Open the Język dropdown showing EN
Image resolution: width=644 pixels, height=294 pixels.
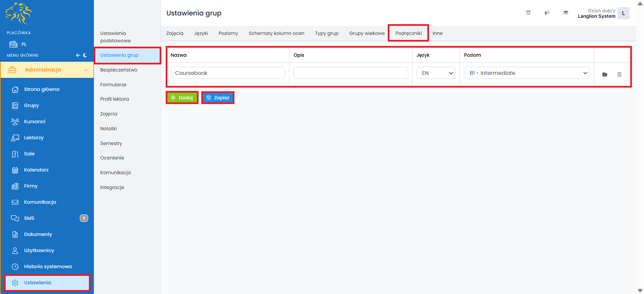435,73
